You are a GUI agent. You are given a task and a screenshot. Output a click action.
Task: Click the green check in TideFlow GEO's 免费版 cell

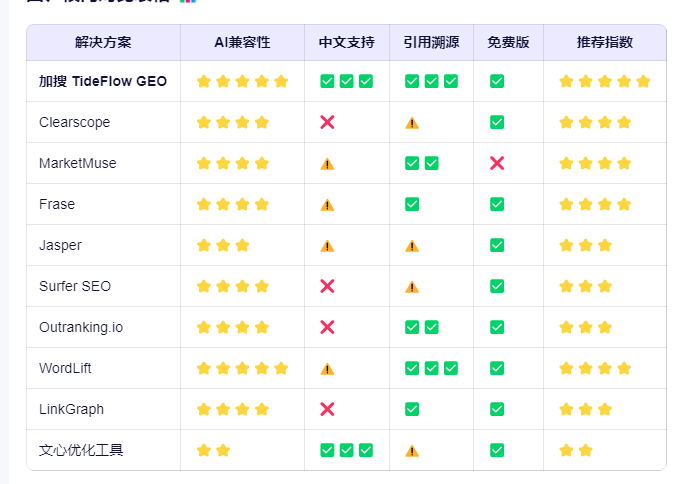497,81
